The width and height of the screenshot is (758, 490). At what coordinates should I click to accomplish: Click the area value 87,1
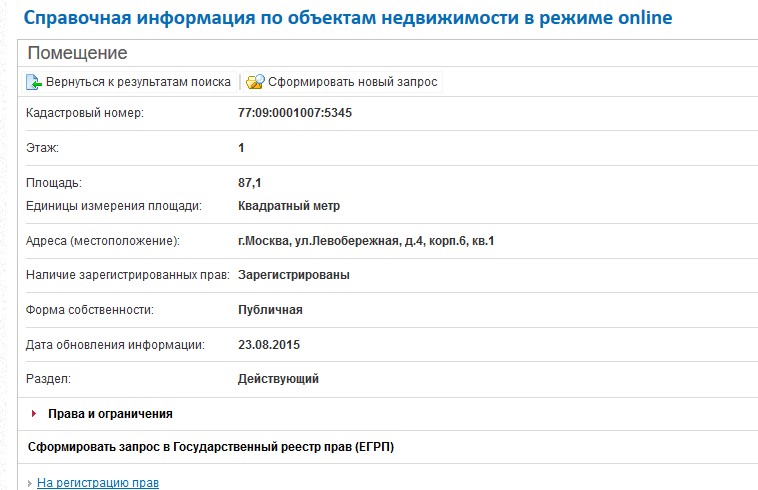click(x=250, y=183)
